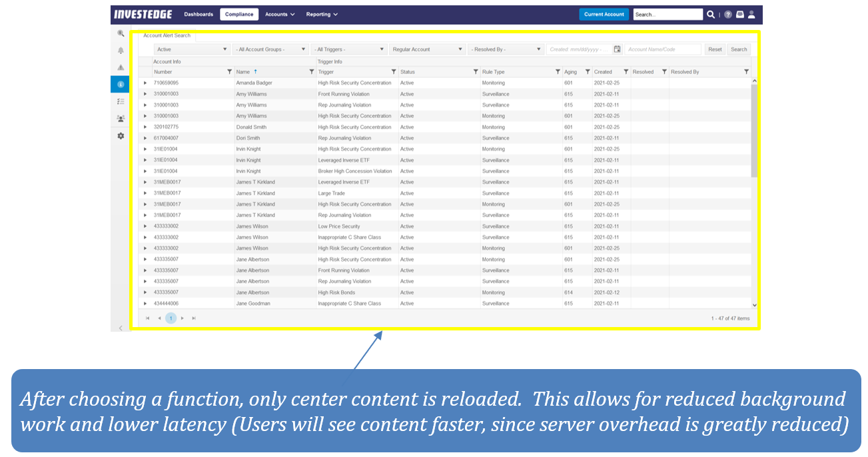
Task: Open the settings gear in the sidebar
Action: pyautogui.click(x=121, y=136)
